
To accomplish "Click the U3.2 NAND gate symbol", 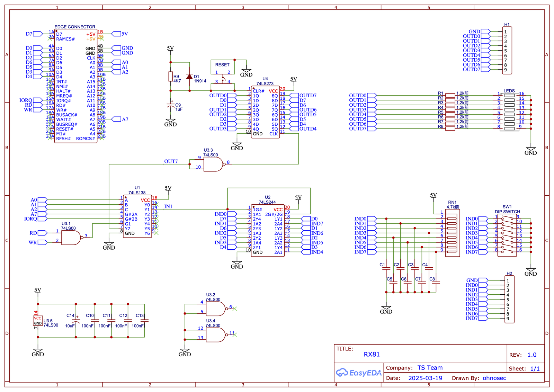I will pyautogui.click(x=215, y=309).
